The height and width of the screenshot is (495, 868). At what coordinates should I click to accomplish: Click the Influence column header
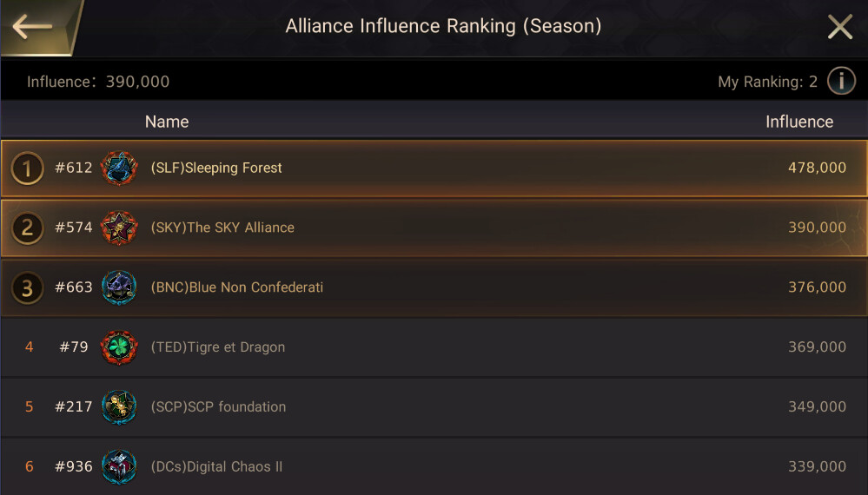798,122
